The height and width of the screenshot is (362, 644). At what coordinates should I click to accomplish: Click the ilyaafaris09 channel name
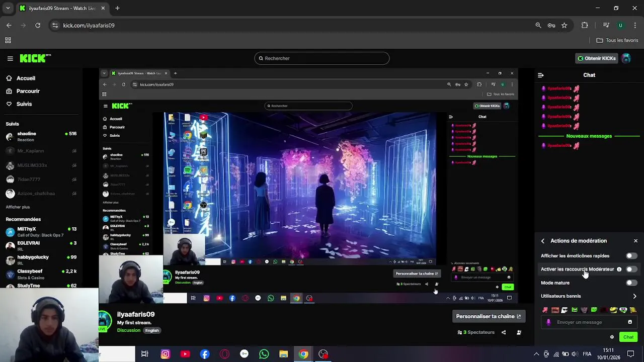point(136,314)
